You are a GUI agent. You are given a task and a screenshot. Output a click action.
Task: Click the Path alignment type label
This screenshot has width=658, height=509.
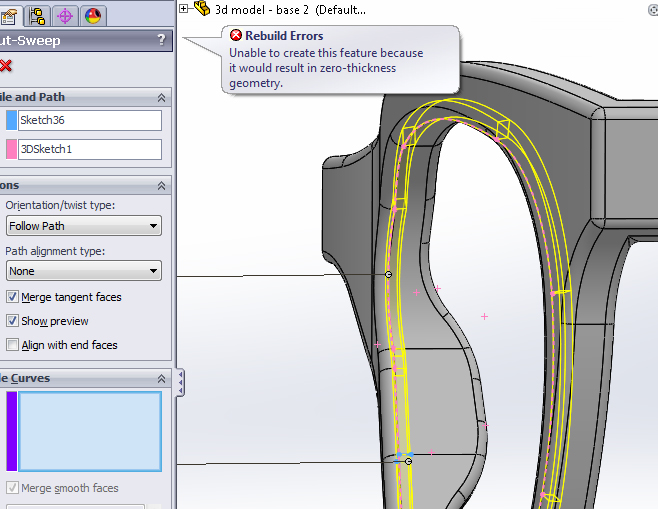[x=55, y=251]
